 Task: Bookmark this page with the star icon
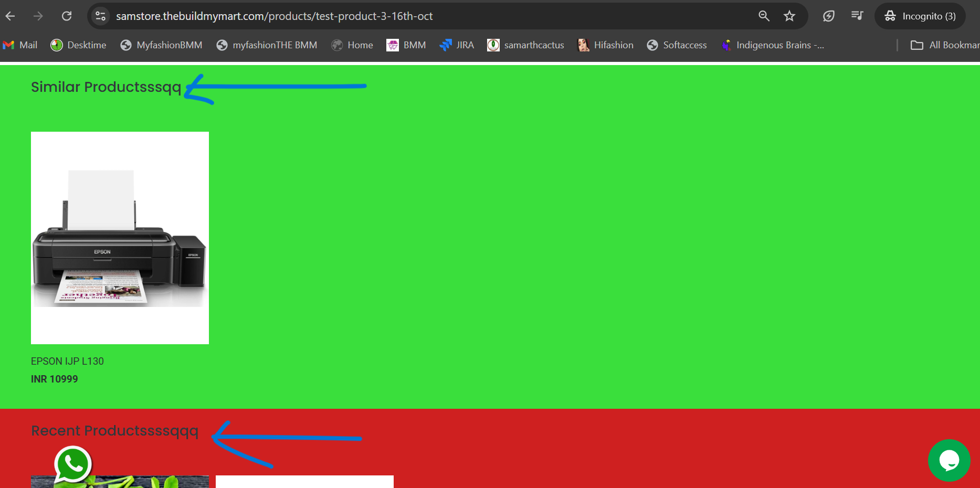(789, 16)
